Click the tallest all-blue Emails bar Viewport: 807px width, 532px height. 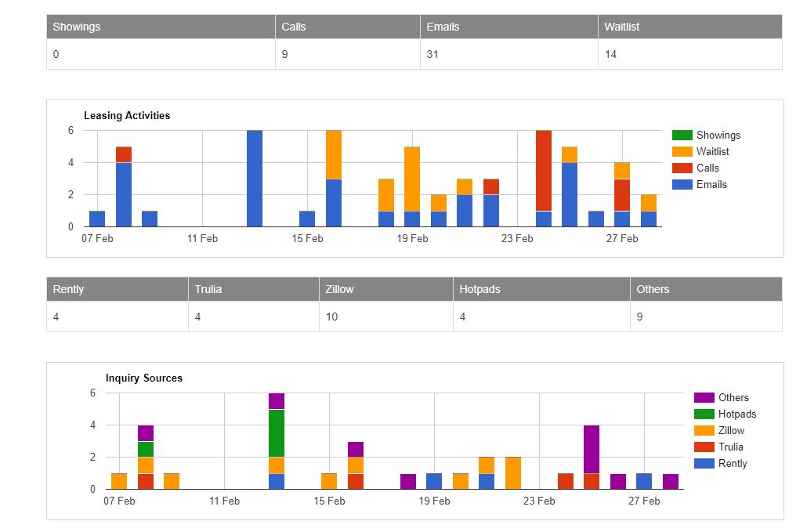(x=255, y=179)
